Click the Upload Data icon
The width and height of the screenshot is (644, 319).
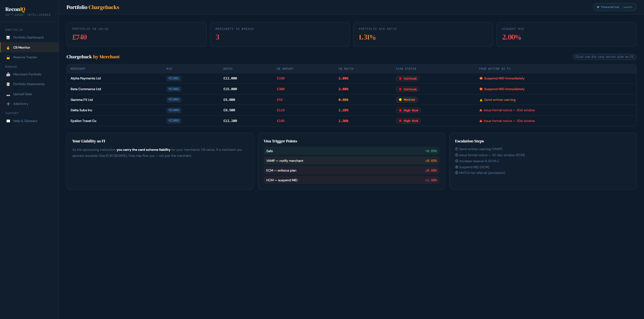pos(8,94)
